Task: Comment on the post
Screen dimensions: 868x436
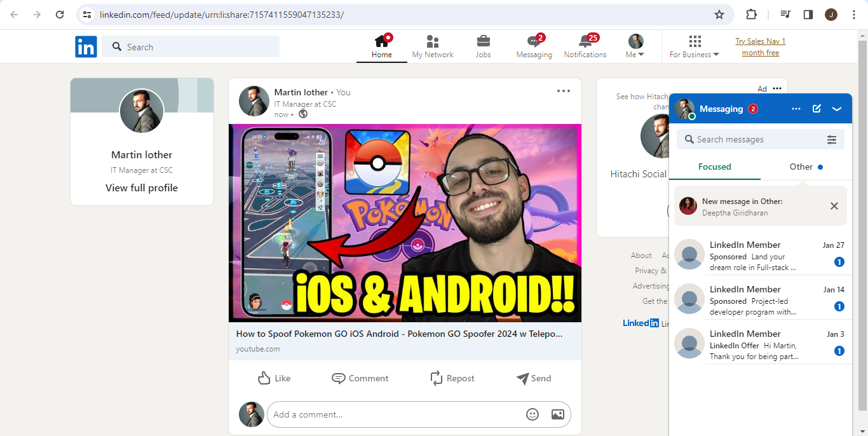Action: 360,378
